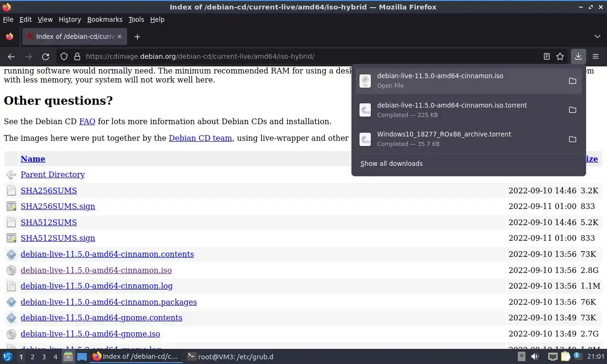Image resolution: width=607 pixels, height=364 pixels.
Task: Expand the list all tabs dropdown
Action: pyautogui.click(x=597, y=36)
